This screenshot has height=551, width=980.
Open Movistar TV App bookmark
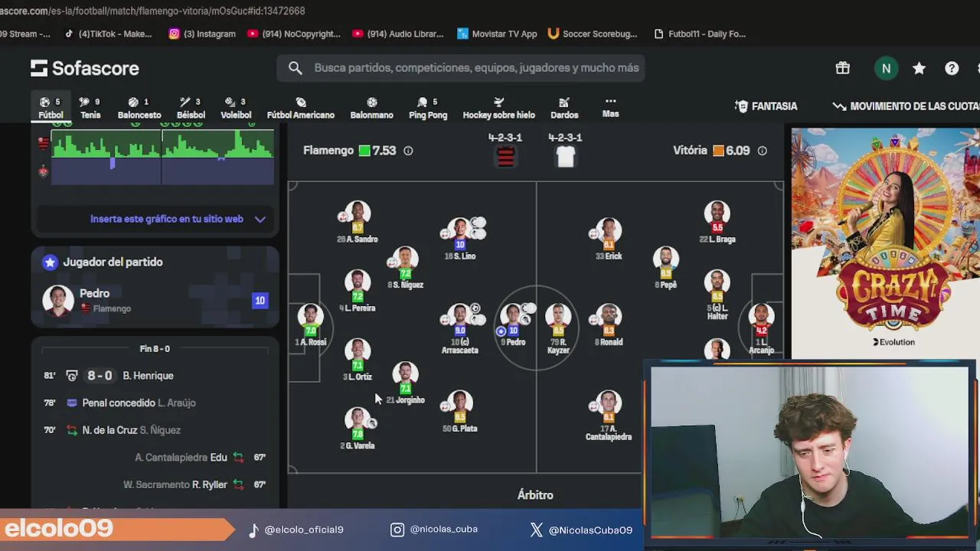tap(497, 34)
